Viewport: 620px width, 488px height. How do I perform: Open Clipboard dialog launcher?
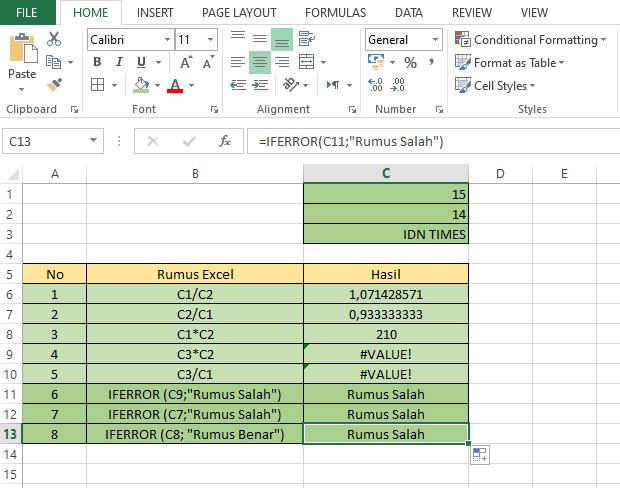point(74,110)
